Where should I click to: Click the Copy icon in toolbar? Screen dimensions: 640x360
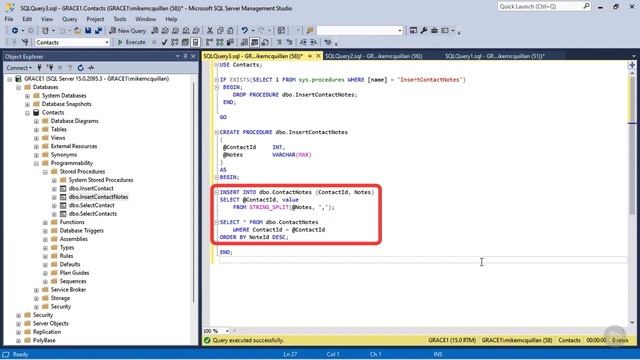point(220,31)
